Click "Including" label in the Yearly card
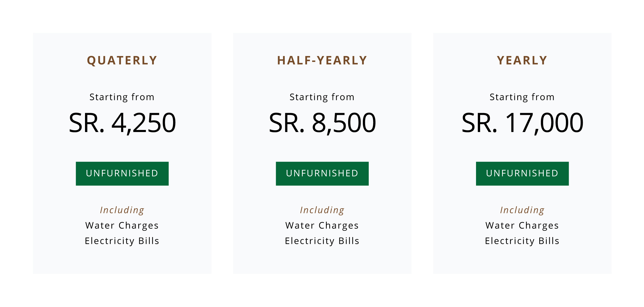The width and height of the screenshot is (644, 307). [x=522, y=210]
